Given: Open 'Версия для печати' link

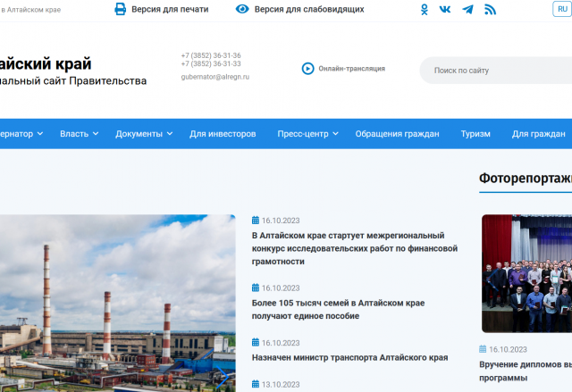Looking at the screenshot, I should (x=170, y=9).
